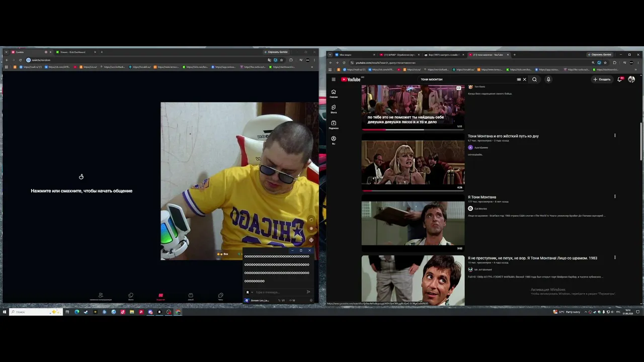644x362 pixels.
Task: Open the feed icon in the bottom navigation
Action: 131,296
